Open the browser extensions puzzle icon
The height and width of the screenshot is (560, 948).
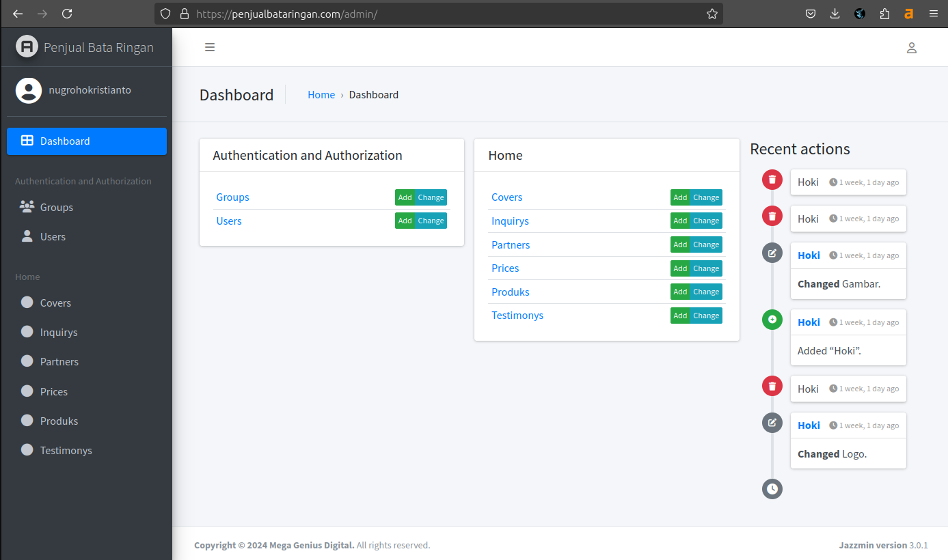884,14
